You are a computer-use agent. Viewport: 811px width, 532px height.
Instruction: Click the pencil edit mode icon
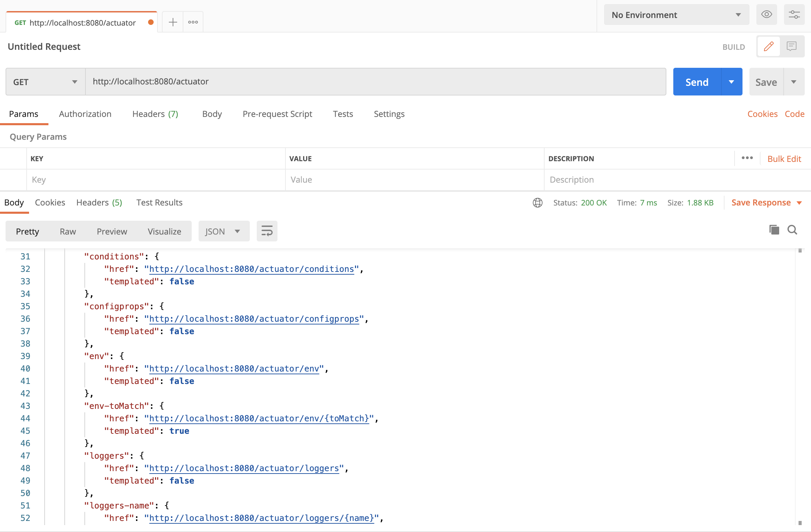click(x=768, y=46)
